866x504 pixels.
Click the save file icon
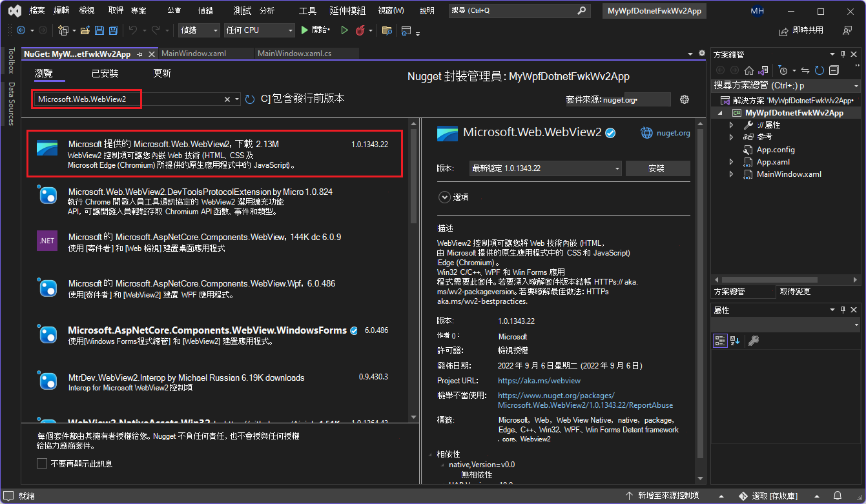[99, 30]
